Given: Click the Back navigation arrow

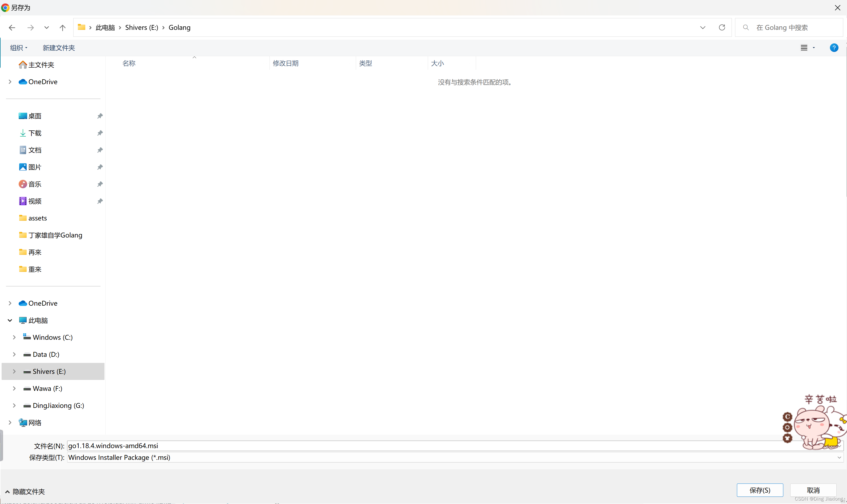Looking at the screenshot, I should pyautogui.click(x=12, y=27).
